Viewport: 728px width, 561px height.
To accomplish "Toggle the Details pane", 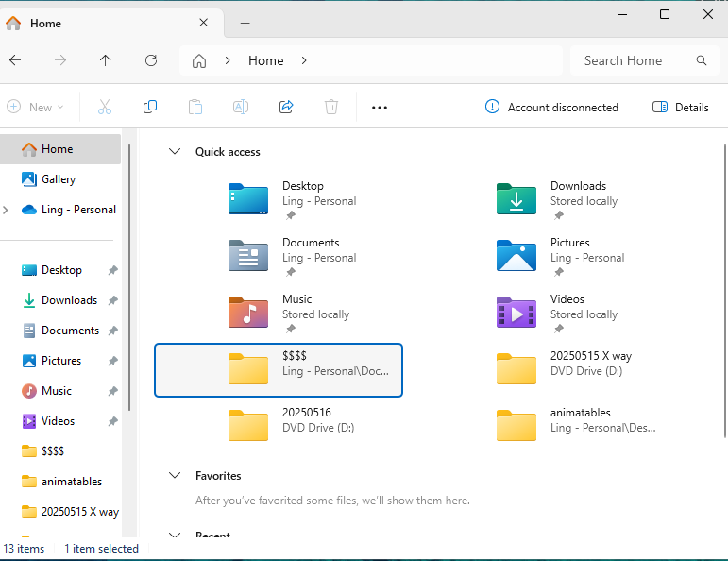I will point(681,107).
